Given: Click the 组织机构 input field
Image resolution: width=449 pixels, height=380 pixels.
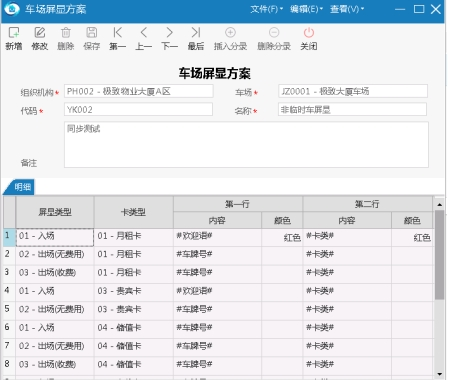Looking at the screenshot, I should (139, 91).
